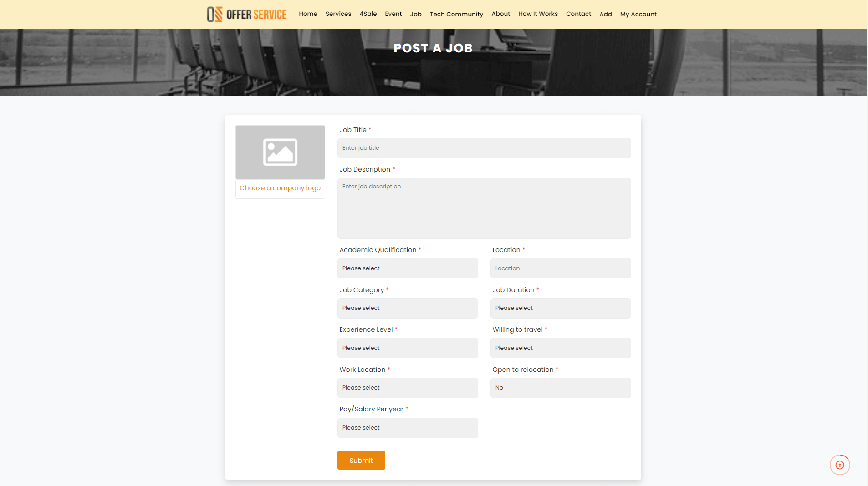Expand the Pay/Salary Per year dropdown
Image resolution: width=868 pixels, height=486 pixels.
(408, 428)
